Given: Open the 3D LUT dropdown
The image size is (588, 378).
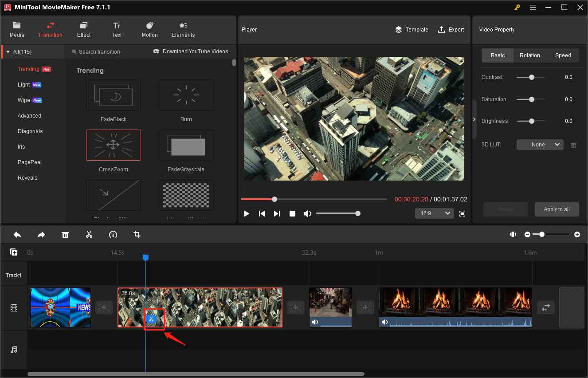Looking at the screenshot, I should coord(540,145).
